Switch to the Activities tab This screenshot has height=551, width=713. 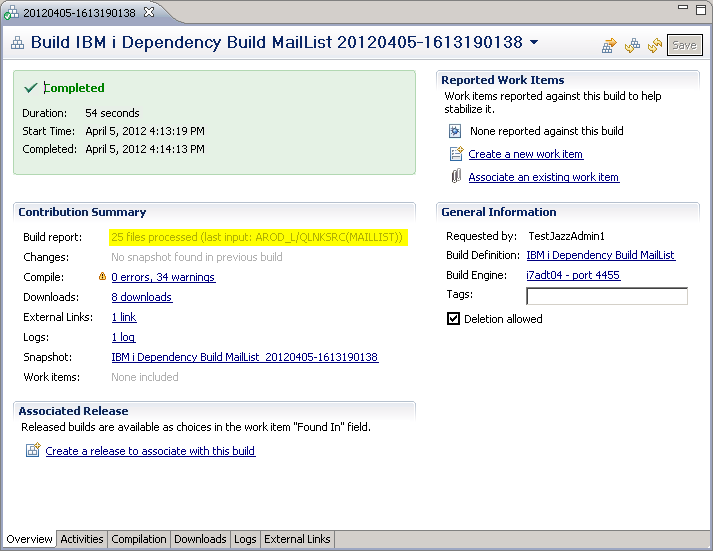[x=82, y=539]
